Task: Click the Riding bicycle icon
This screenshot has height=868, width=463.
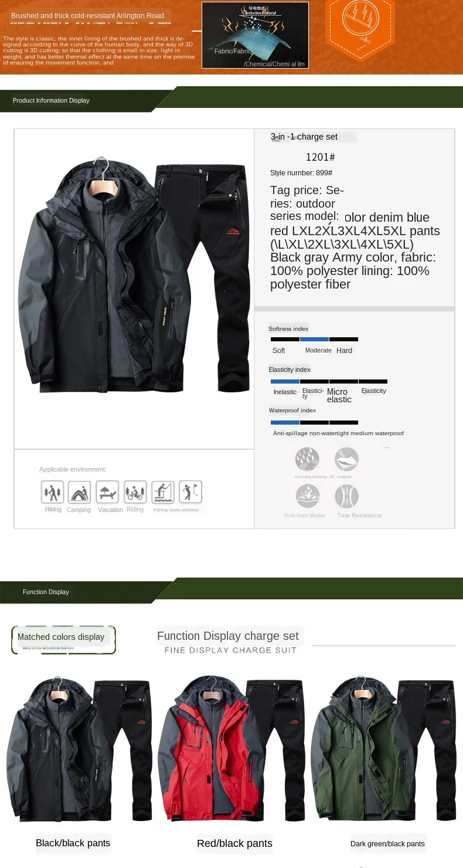Action: tap(135, 492)
